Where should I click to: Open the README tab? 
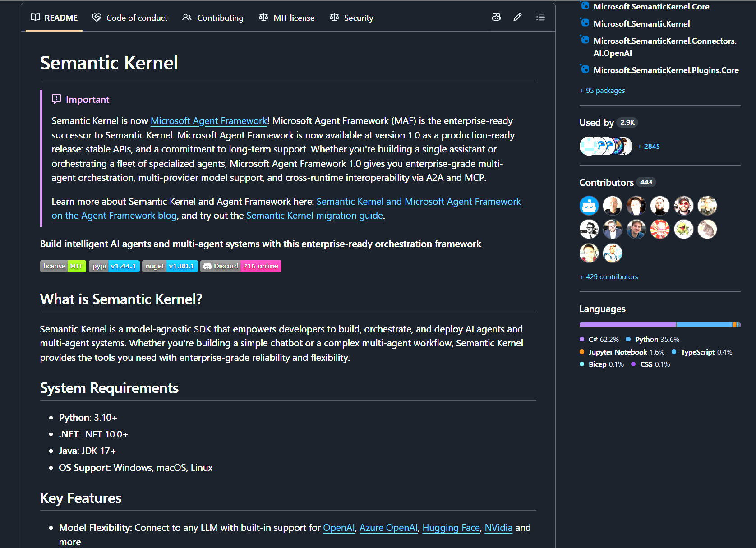pyautogui.click(x=54, y=18)
